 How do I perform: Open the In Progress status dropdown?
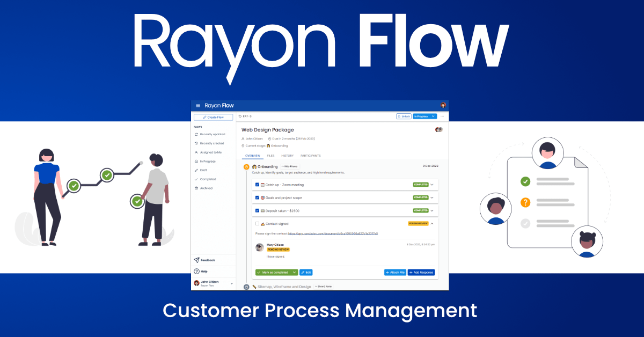click(425, 116)
